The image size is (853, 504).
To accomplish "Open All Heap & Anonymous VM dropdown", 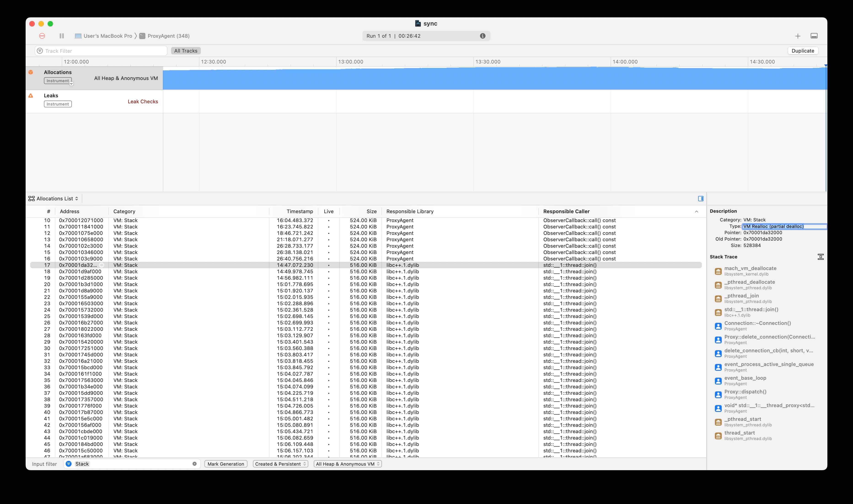I will [x=347, y=464].
